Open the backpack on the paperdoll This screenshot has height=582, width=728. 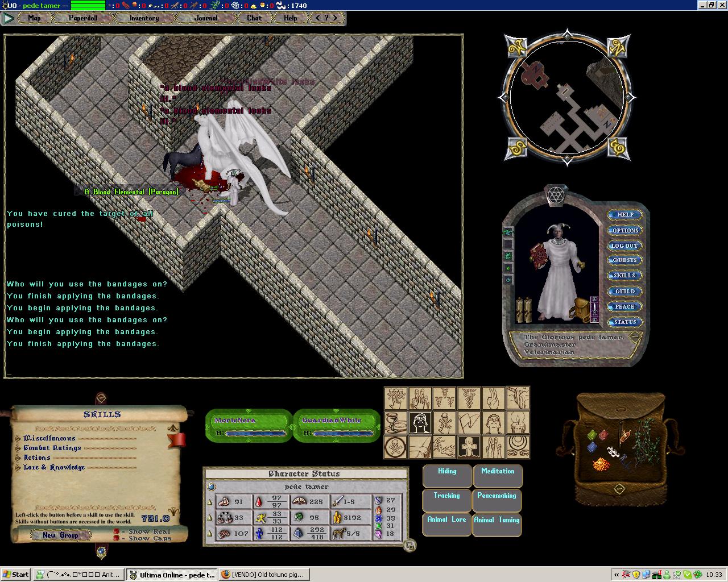(x=582, y=309)
